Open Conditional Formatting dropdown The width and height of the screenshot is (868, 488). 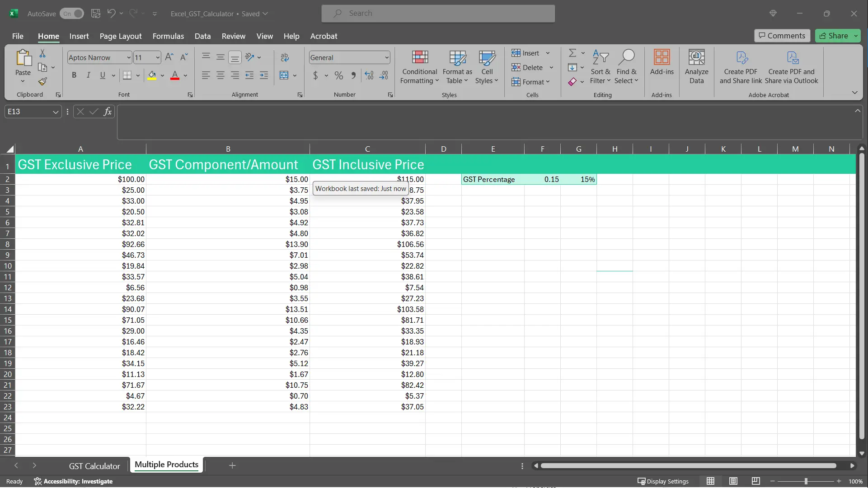pyautogui.click(x=420, y=66)
